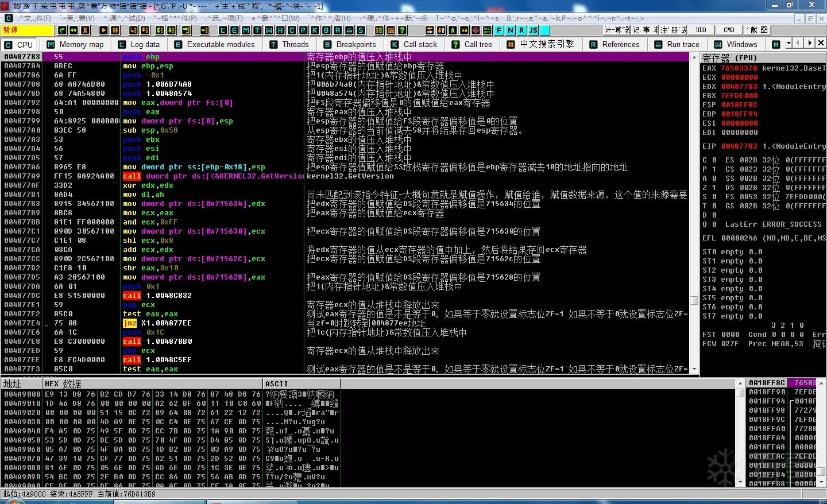Viewport: 827px width, 504px height.
Task: Click the disassembly pane scrollbar thumb
Action: click(694, 300)
